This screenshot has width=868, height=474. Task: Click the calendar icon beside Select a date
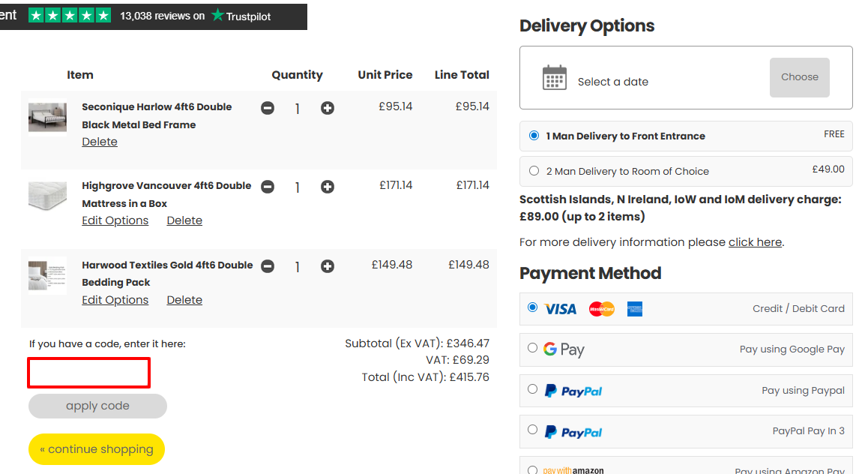point(554,77)
